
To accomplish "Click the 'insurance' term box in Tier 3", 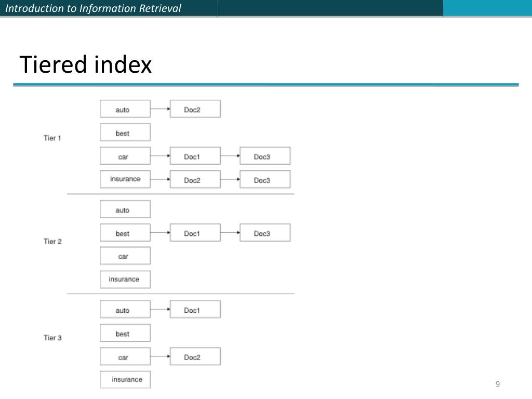I will [125, 380].
